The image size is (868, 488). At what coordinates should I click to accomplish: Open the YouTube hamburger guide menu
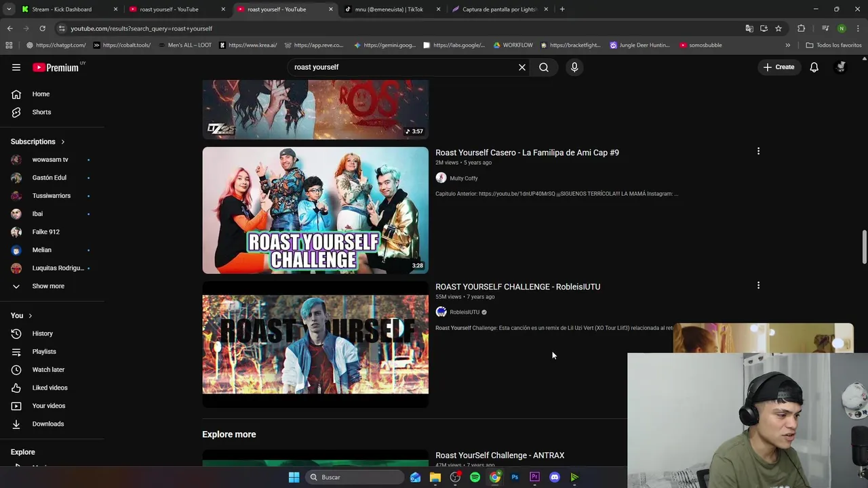tap(16, 67)
